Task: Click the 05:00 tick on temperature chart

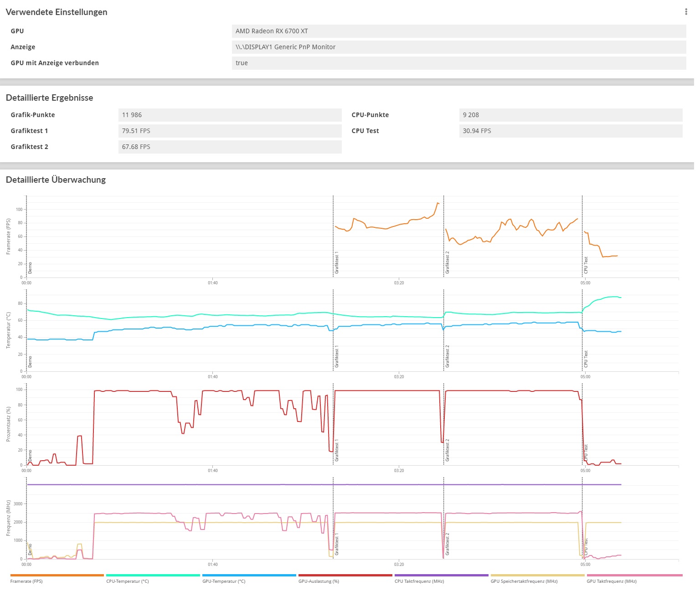Action: (x=585, y=377)
